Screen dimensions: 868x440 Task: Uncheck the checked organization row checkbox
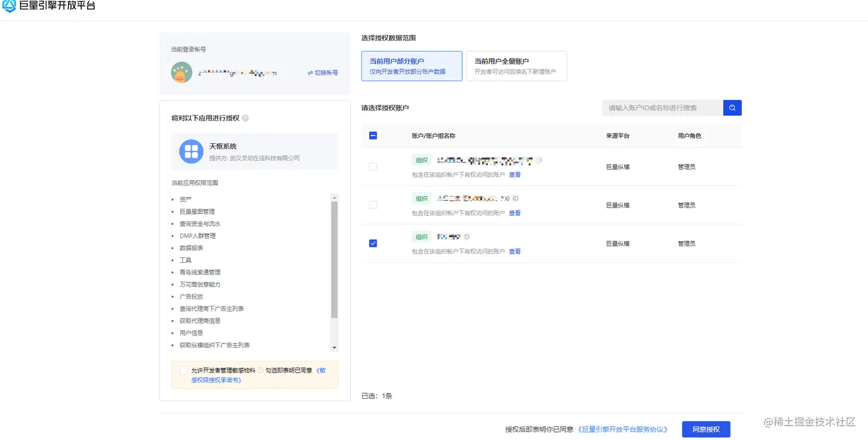373,243
